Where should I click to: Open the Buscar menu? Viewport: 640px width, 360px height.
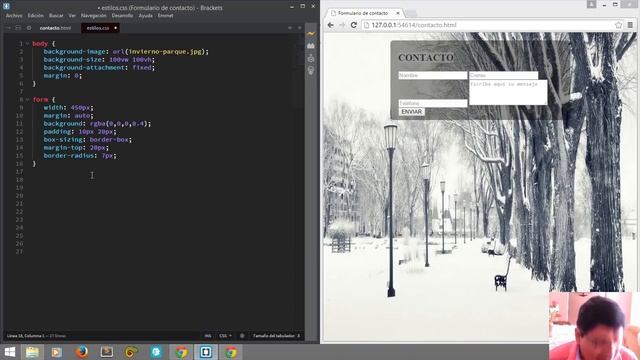point(56,16)
